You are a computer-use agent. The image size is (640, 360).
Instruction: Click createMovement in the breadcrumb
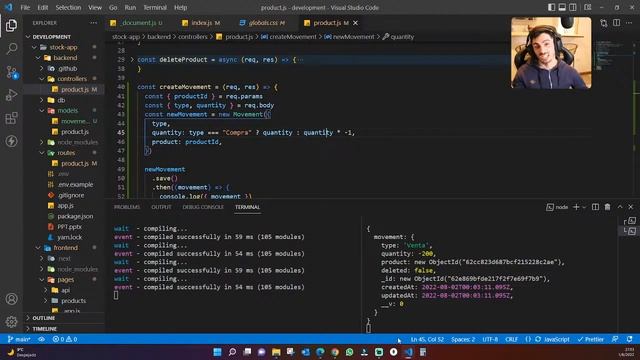tap(293, 37)
